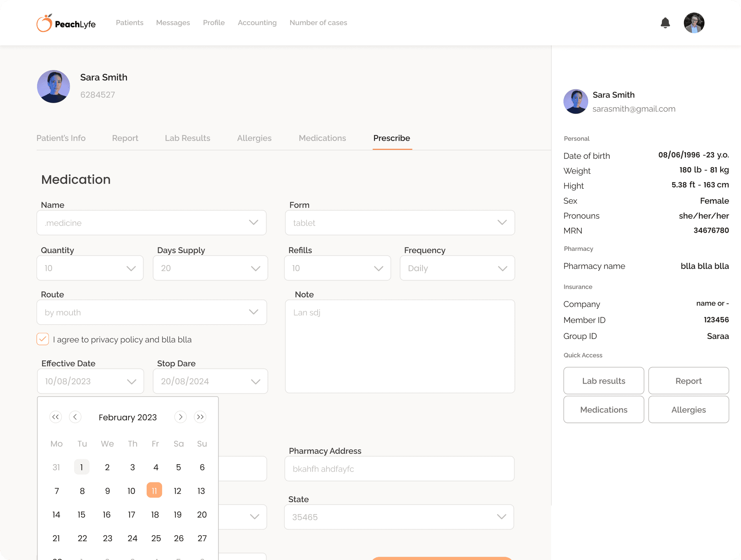Switch to the Allergies tab
The width and height of the screenshot is (741, 560).
pos(254,138)
